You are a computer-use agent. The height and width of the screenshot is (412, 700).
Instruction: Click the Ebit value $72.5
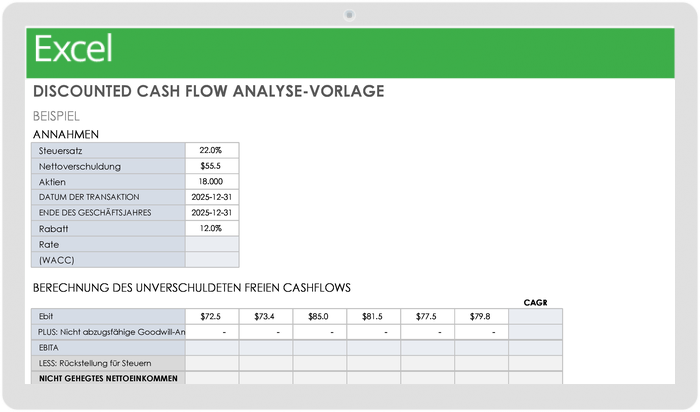point(212,316)
